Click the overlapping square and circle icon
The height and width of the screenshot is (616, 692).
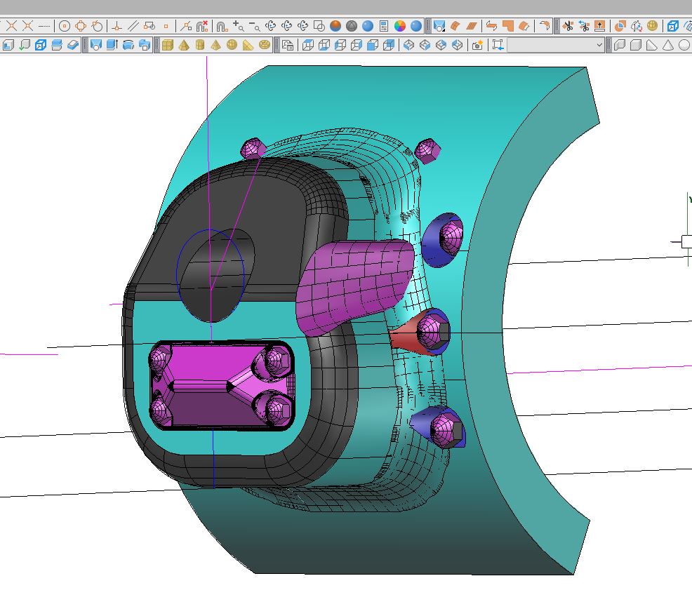pos(319,27)
